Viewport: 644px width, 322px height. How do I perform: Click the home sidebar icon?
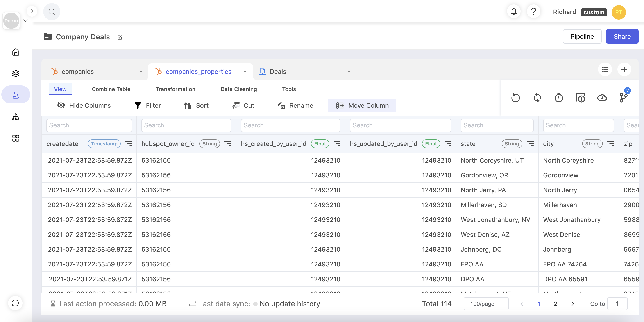click(x=16, y=52)
